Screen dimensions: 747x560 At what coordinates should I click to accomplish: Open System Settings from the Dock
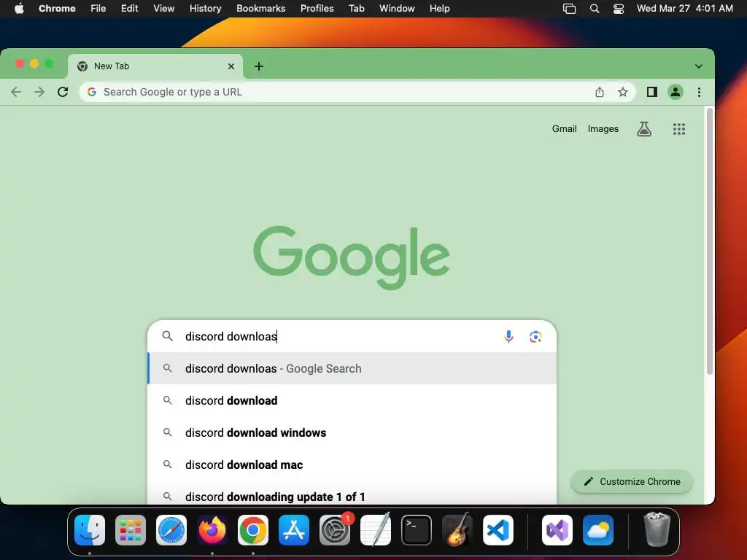334,530
